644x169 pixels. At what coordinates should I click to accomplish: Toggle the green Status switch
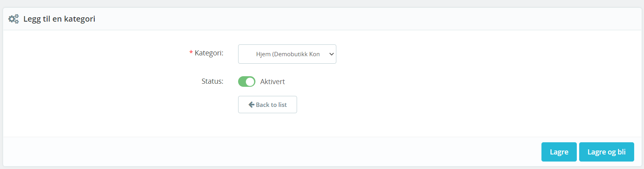[247, 81]
